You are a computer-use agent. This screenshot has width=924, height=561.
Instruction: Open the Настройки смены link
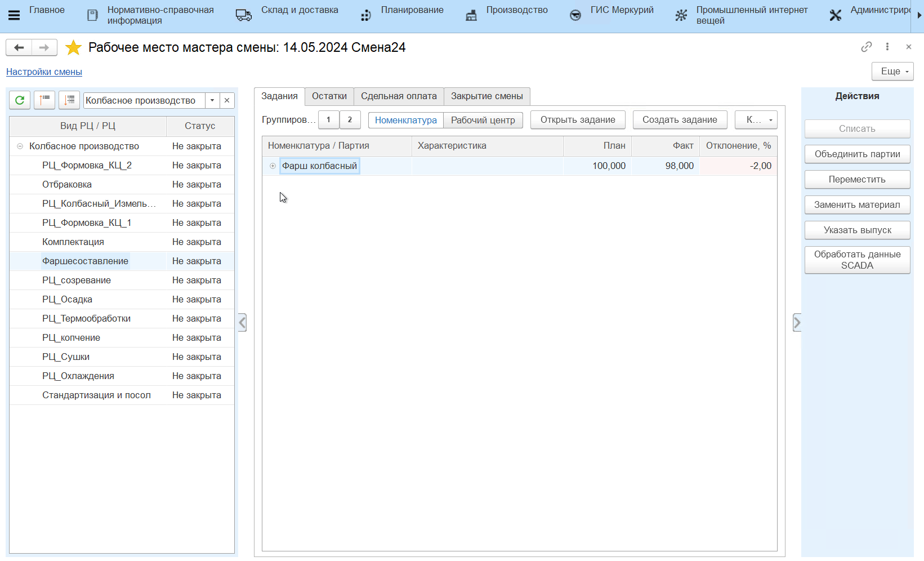click(x=44, y=72)
